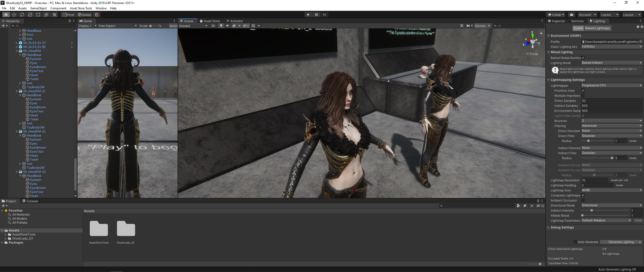
Task: Open Free Aspect dropdown in Game view
Action: click(x=117, y=26)
